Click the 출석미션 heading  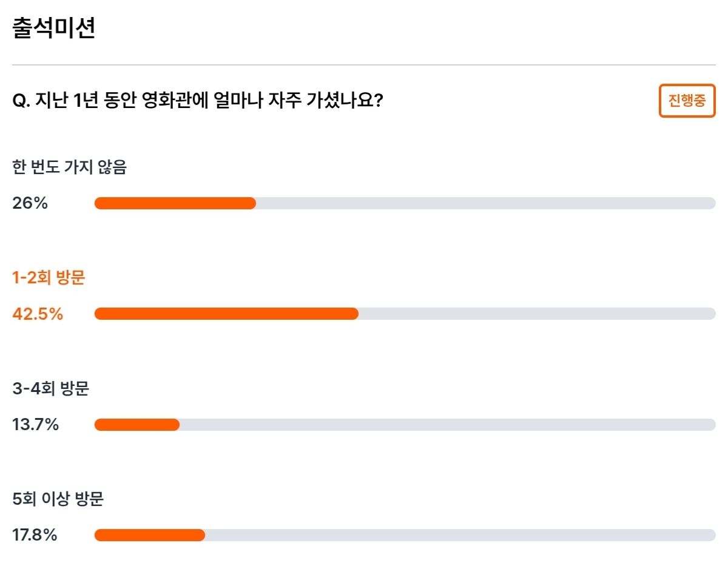coord(54,29)
